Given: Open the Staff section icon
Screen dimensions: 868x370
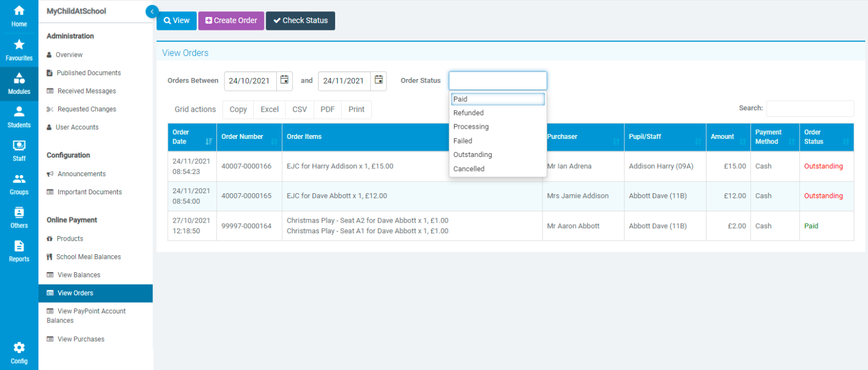Looking at the screenshot, I should 19,145.
